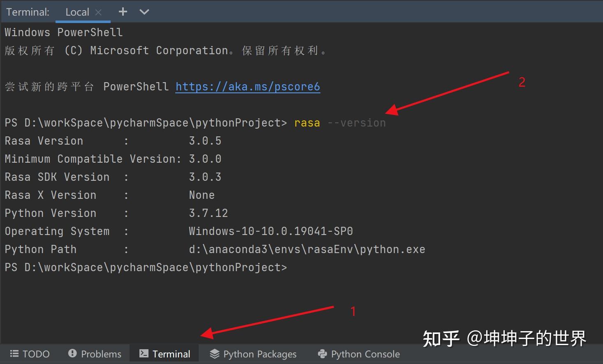603x364 pixels.
Task: Switch to the Terminal tool window tab
Action: click(x=165, y=354)
